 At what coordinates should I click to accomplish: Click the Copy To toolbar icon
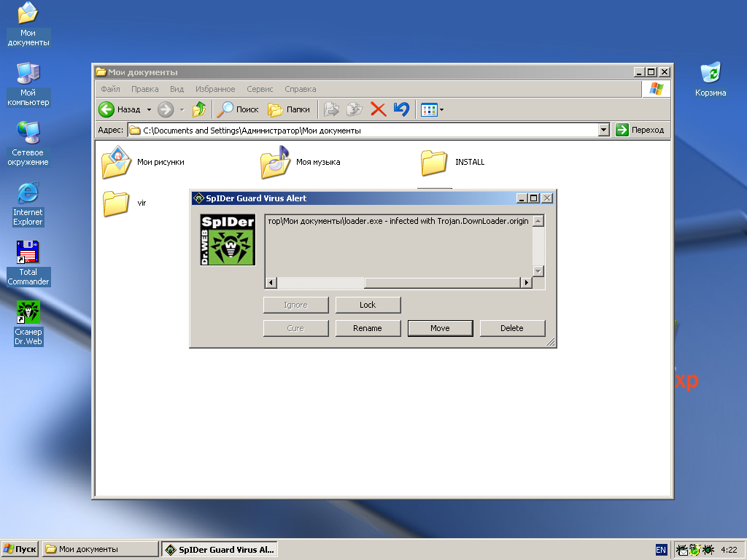355,109
